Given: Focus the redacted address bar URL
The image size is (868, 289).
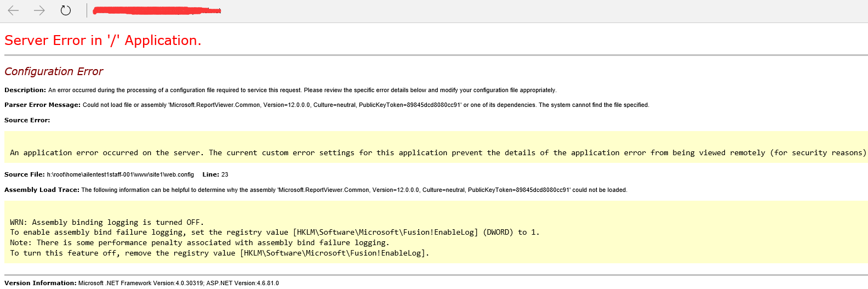Looking at the screenshot, I should tap(157, 10).
